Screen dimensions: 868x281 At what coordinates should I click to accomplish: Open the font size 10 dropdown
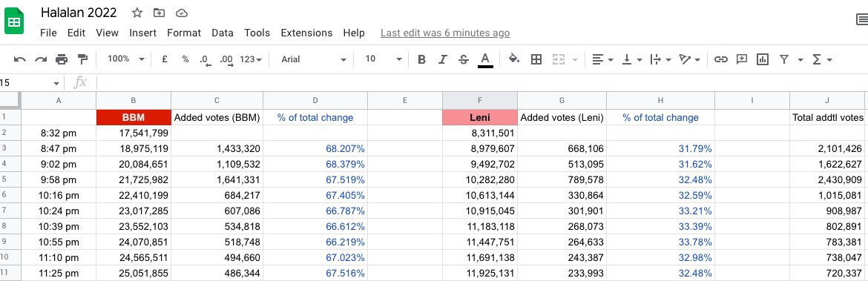coord(384,59)
